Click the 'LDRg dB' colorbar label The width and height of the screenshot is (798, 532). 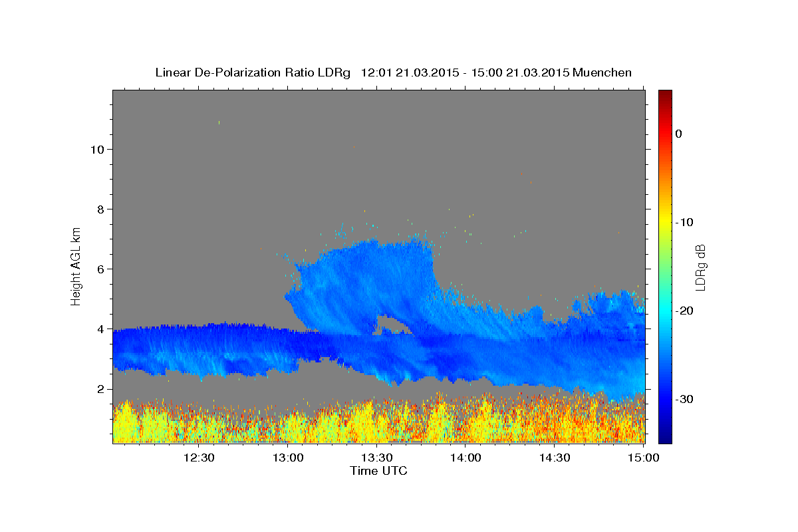click(x=700, y=267)
